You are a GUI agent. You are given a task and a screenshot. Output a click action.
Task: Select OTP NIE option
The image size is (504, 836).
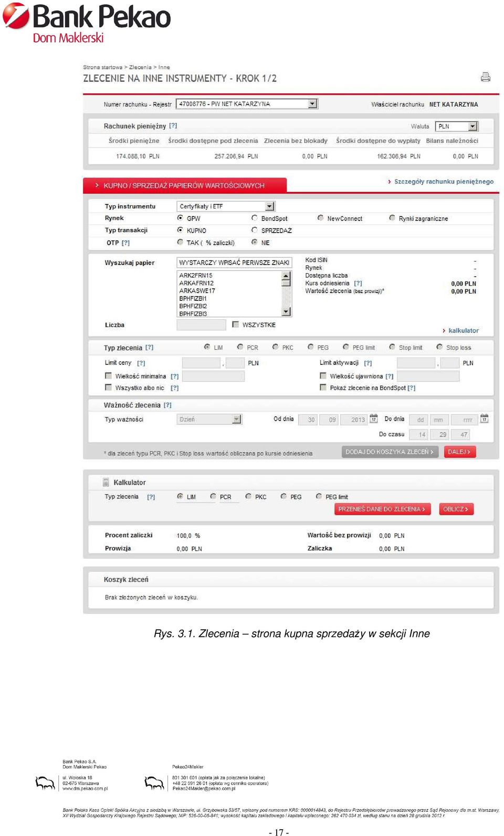pyautogui.click(x=255, y=242)
